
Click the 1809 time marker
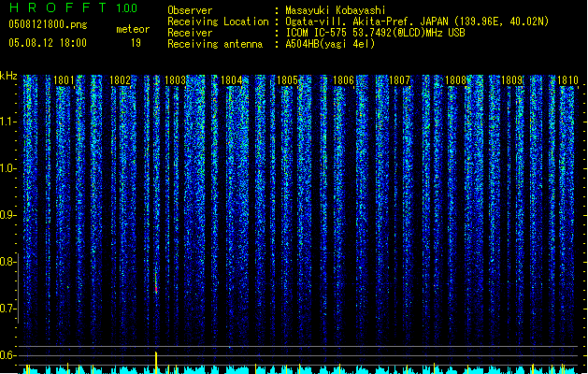(x=511, y=80)
